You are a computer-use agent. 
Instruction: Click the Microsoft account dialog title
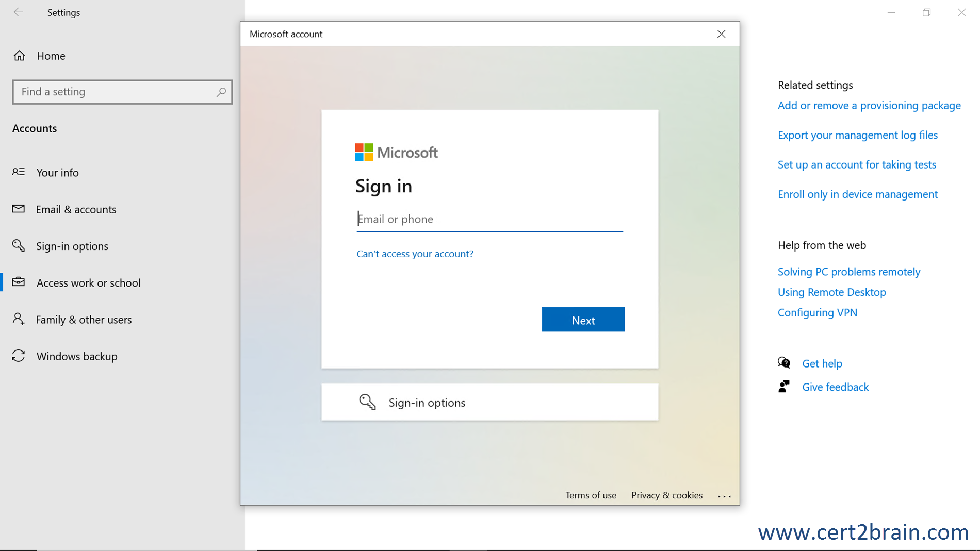(x=286, y=34)
